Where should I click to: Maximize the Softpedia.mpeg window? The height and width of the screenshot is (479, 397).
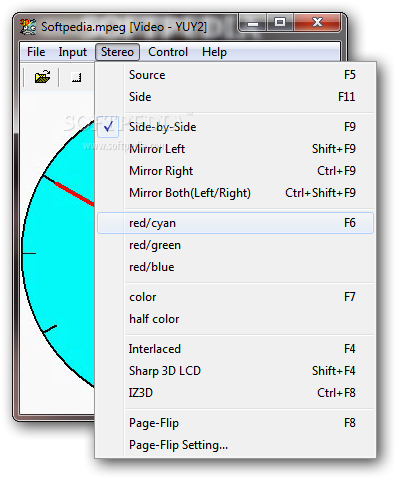coord(280,23)
